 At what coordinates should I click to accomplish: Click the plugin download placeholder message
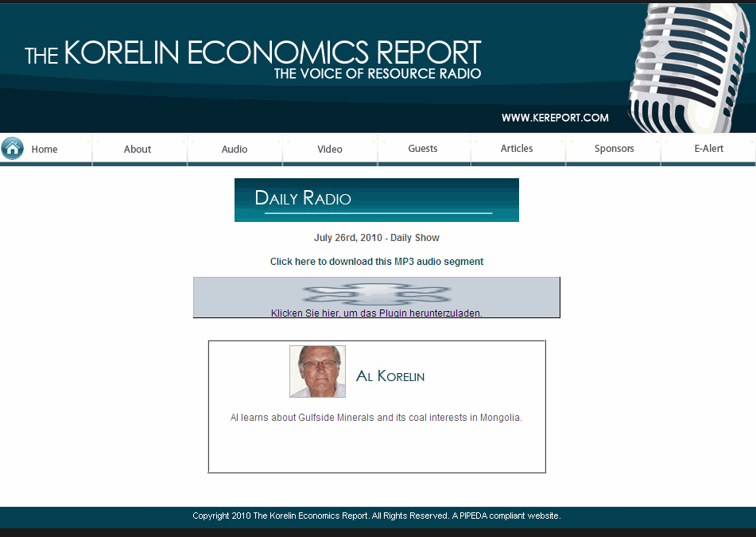(377, 313)
